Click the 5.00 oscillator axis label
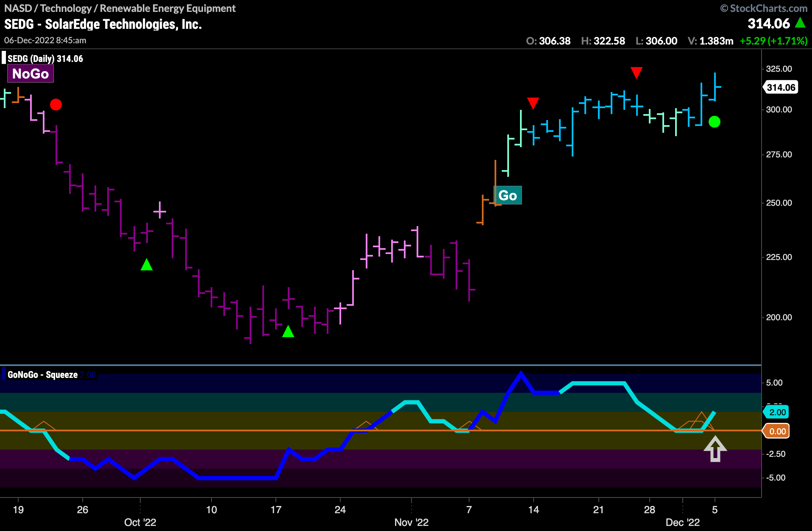Viewport: 812px width, 531px height. click(x=774, y=383)
